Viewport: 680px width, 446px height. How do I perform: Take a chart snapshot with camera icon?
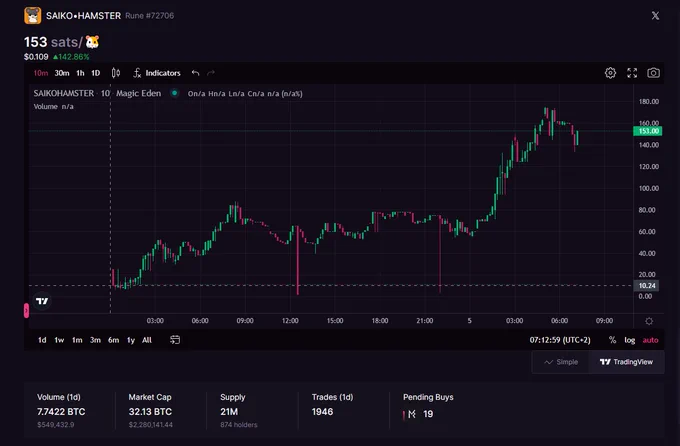point(654,73)
